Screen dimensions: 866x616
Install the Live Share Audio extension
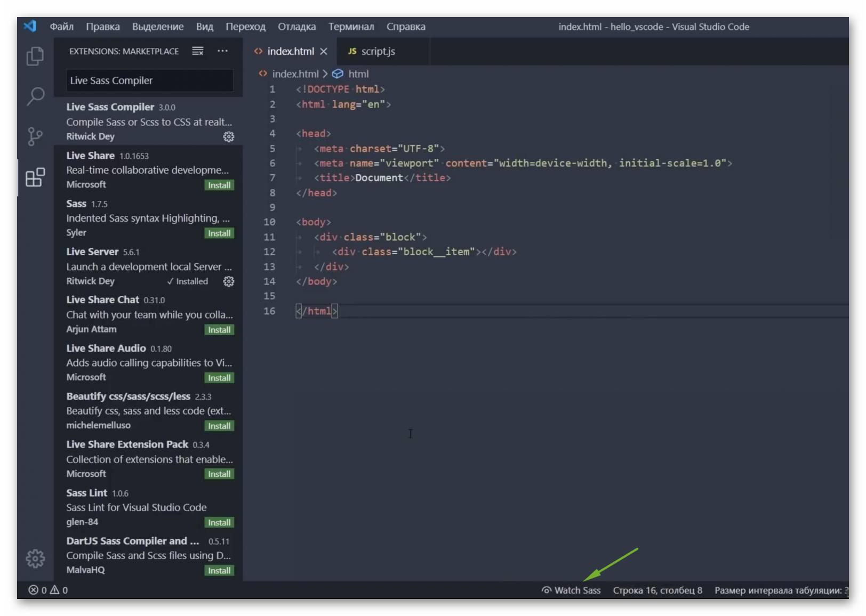tap(219, 377)
